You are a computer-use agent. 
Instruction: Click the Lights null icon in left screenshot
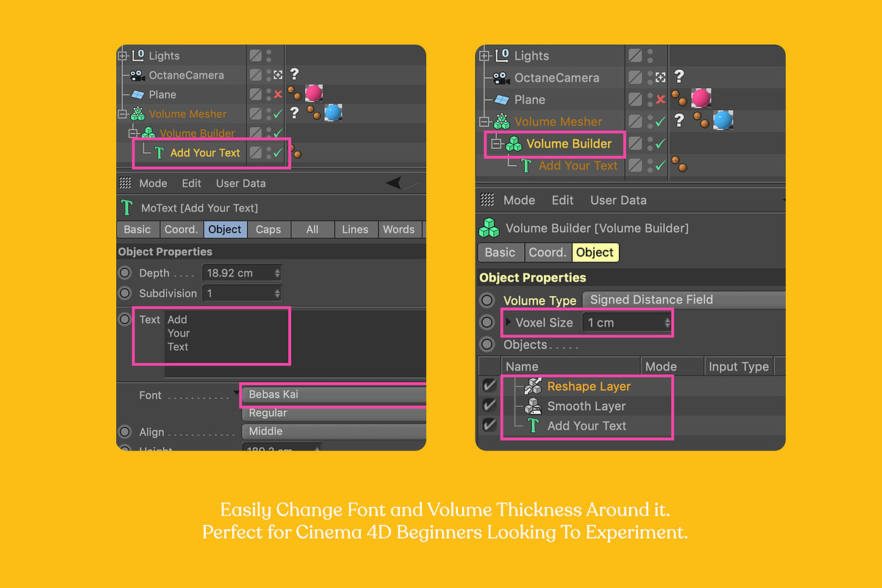138,55
